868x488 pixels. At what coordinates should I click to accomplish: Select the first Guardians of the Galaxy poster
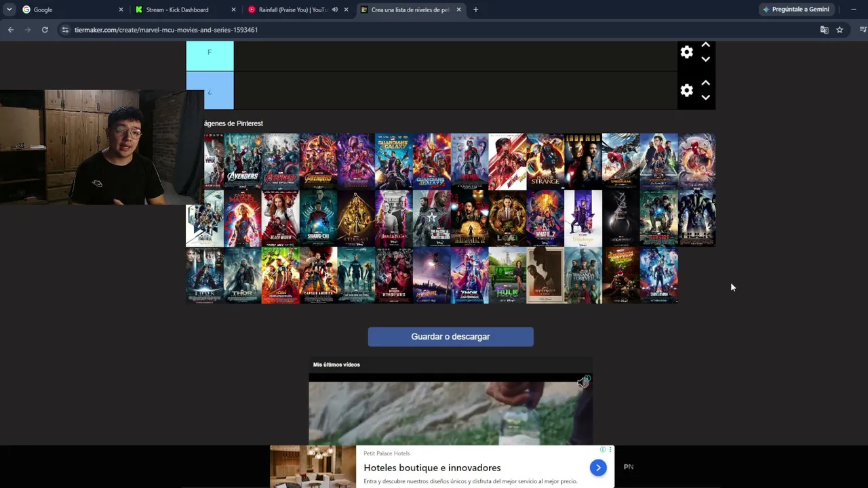click(x=394, y=161)
